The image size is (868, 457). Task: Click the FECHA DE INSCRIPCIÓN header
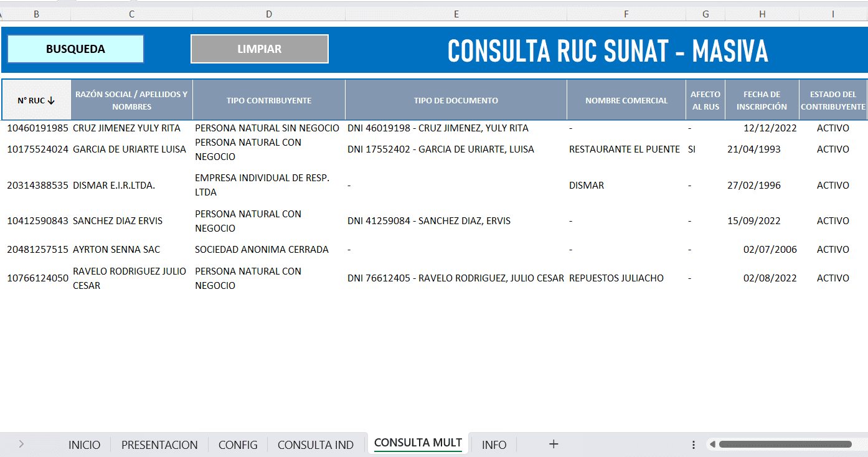coord(762,100)
